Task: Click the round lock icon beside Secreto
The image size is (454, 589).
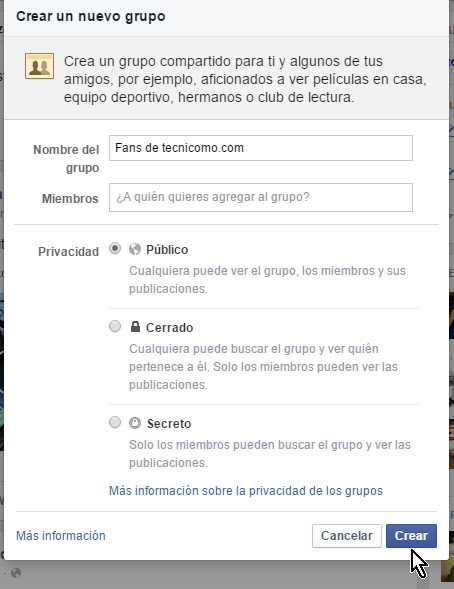Action: tap(135, 423)
